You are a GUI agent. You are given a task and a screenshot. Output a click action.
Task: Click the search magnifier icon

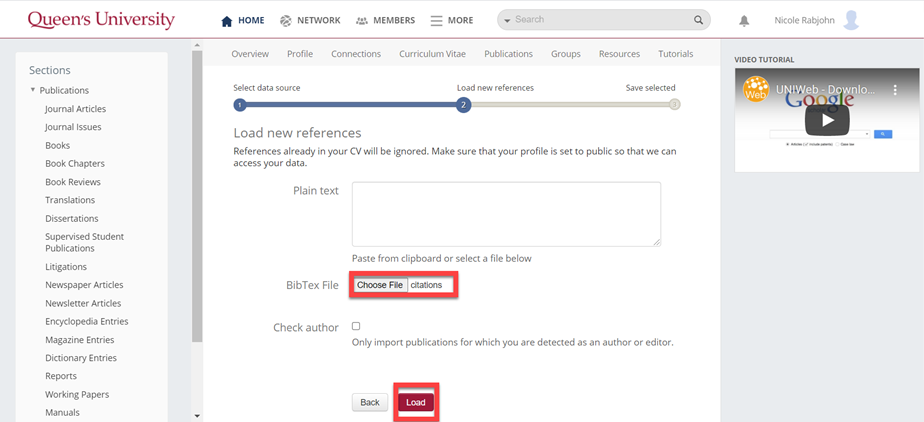click(698, 20)
